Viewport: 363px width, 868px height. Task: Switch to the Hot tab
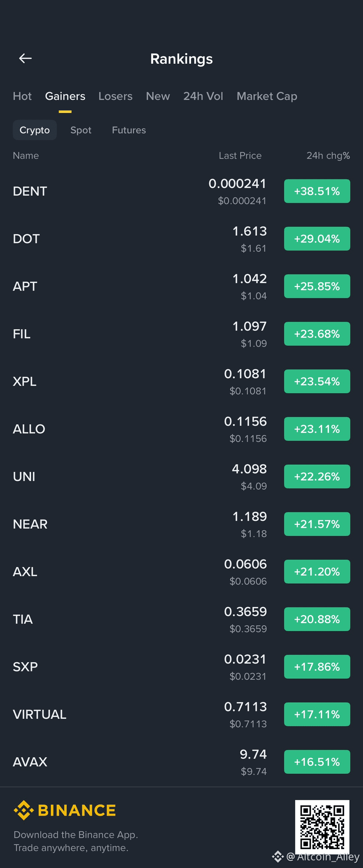point(22,96)
